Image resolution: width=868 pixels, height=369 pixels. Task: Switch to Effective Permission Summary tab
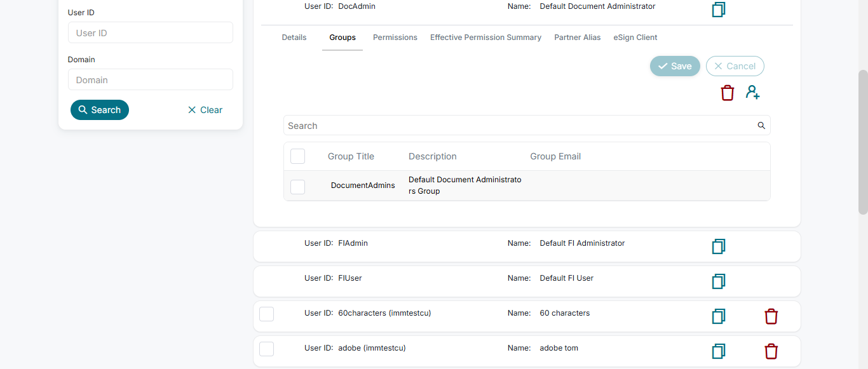[x=485, y=37]
